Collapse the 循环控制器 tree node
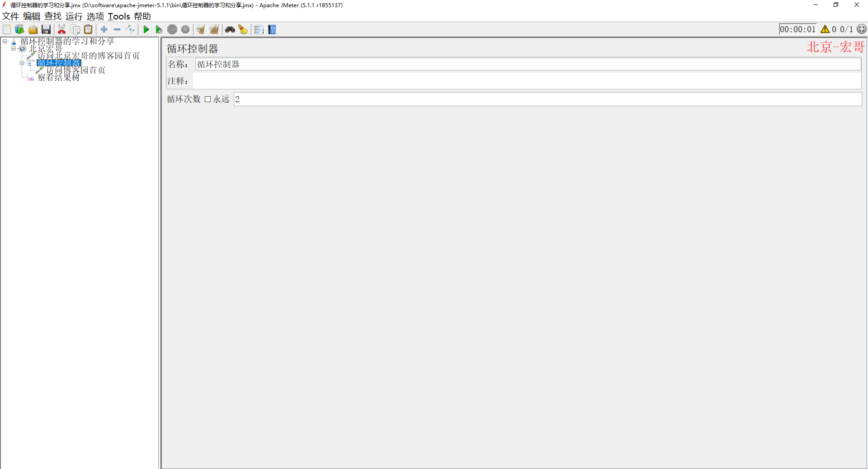 pos(22,63)
